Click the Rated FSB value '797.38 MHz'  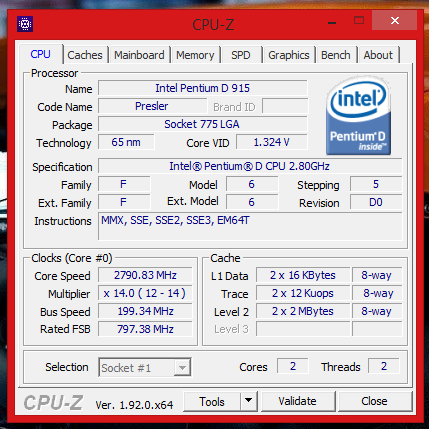145,329
